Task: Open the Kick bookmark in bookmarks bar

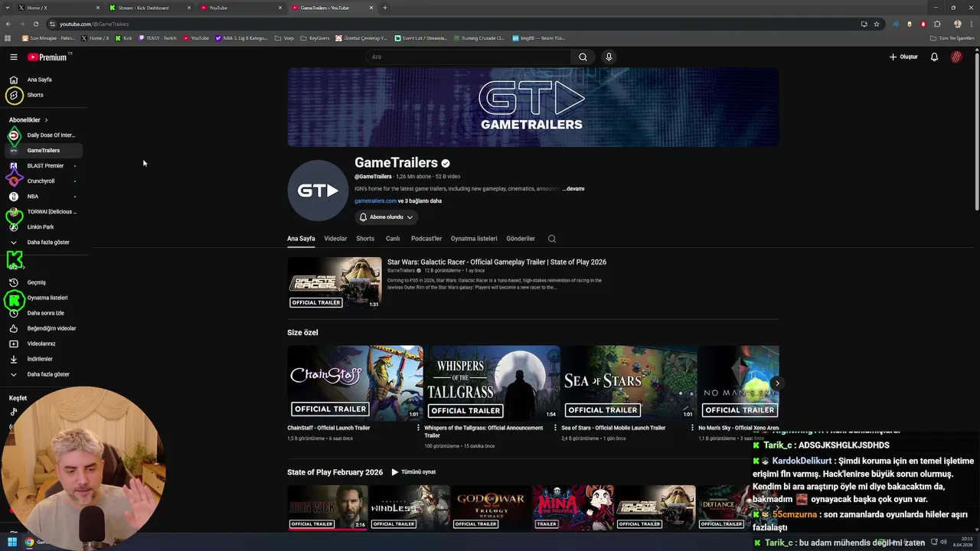Action: (x=123, y=37)
